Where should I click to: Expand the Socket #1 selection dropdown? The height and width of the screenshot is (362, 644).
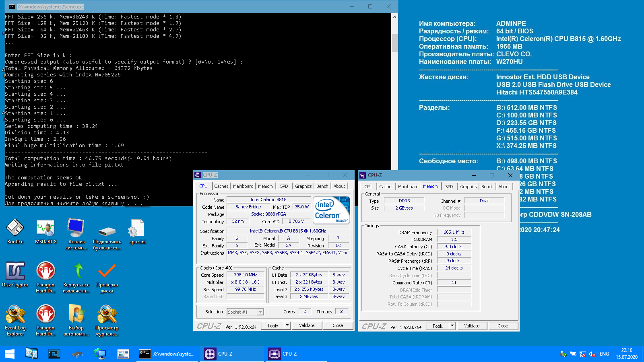click(x=260, y=312)
